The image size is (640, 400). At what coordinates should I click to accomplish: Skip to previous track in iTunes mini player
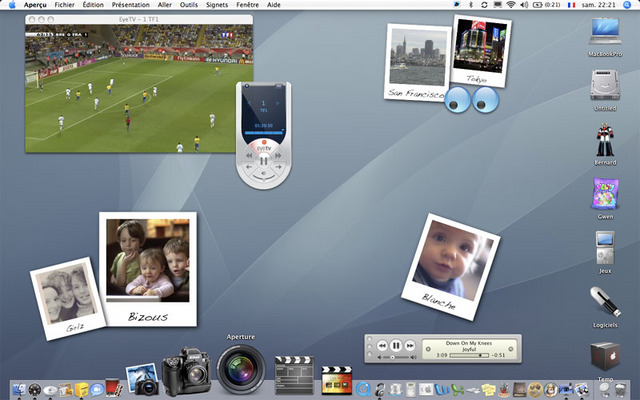click(382, 346)
